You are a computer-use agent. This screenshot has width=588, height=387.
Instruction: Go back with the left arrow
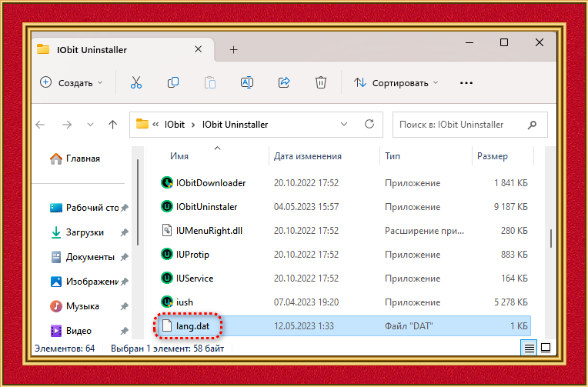point(40,125)
